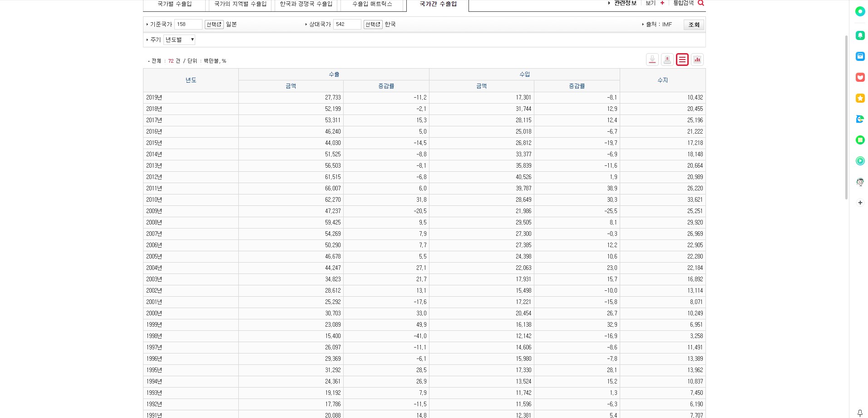The height and width of the screenshot is (418, 868).
Task: Click the red 통합검색 magnifier icon
Action: coord(700,3)
